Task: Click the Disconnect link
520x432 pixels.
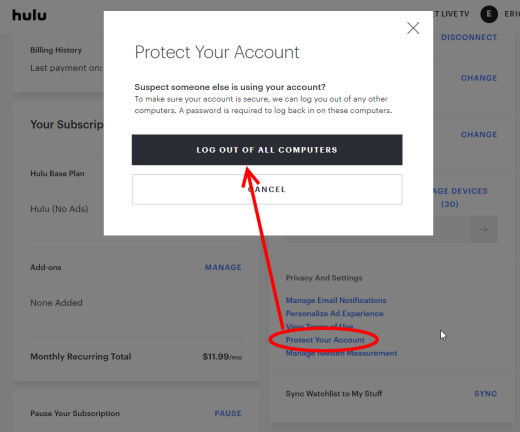Action: 469,37
